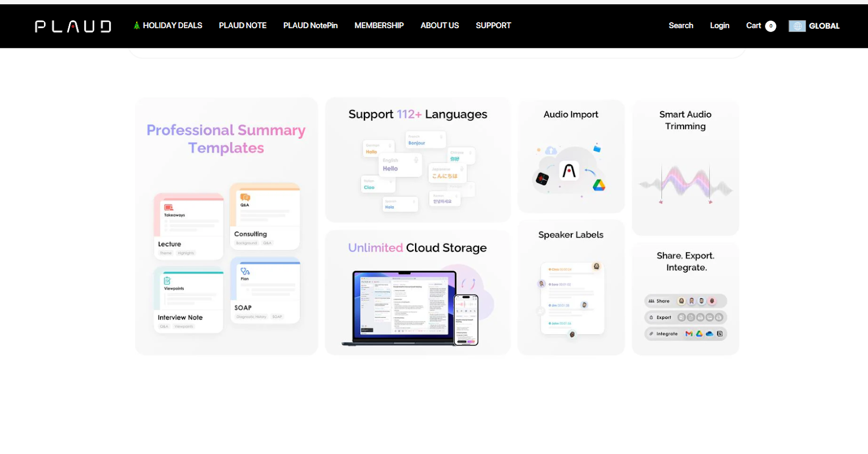Screen dimensions: 868x454
Task: Click the Smart Audio Trimming heading
Action: (685, 120)
